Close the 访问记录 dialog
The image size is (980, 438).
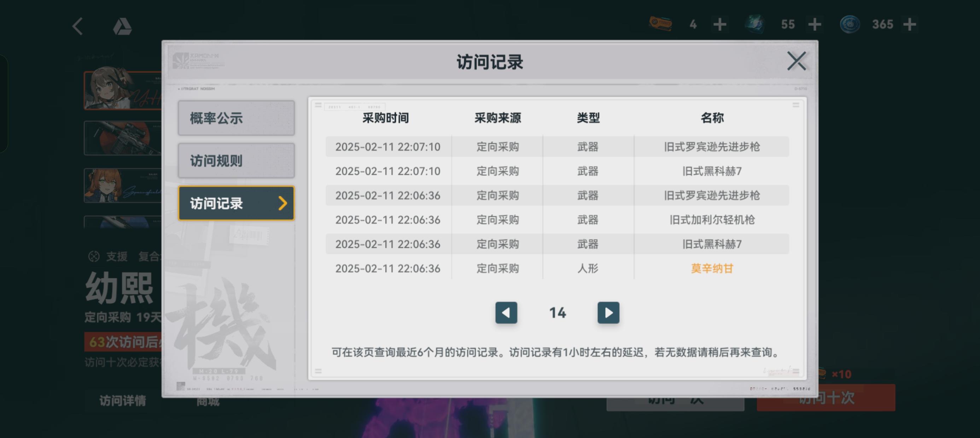(796, 61)
